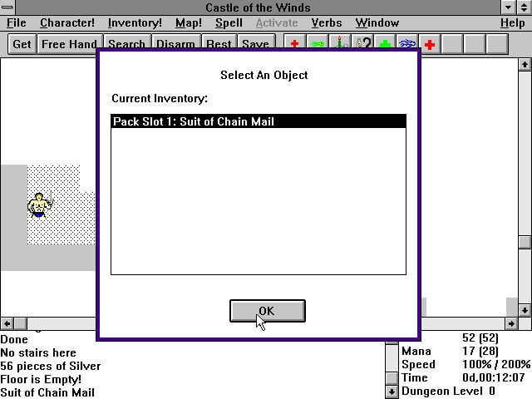This screenshot has height=399, width=532.
Task: Click the 'Dungeon Level 0' status text
Action: pyautogui.click(x=448, y=391)
